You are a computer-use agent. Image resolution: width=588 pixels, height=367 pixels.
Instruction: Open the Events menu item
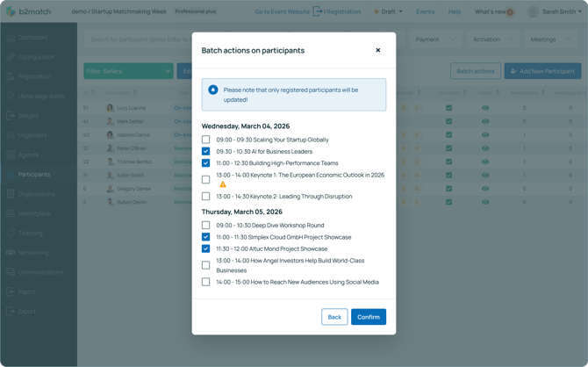coord(425,12)
